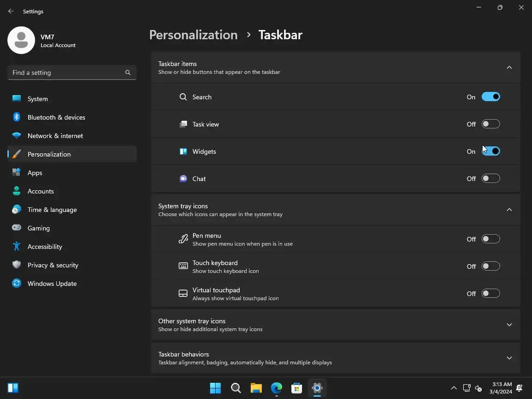This screenshot has width=532, height=399.
Task: Open Apps settings category
Action: pos(72,173)
